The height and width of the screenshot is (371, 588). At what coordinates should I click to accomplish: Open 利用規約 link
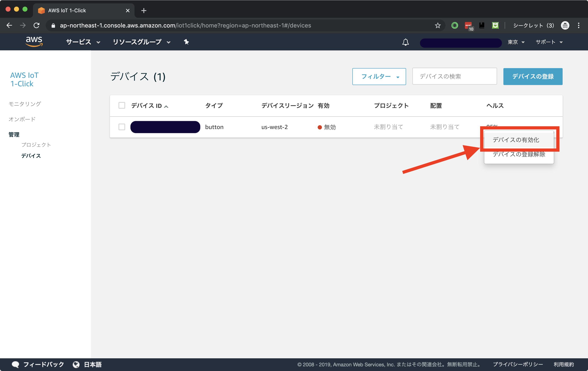(x=564, y=364)
